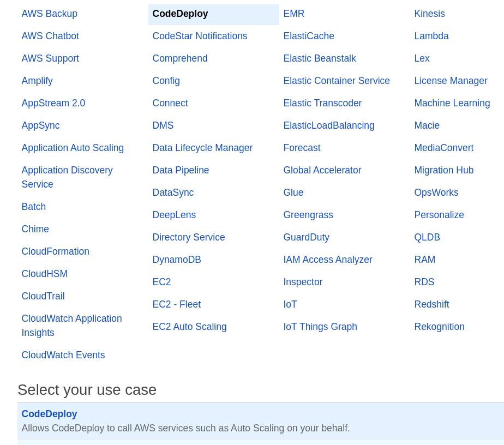Image resolution: width=504 pixels, height=445 pixels.
Task: Click the Connect service link
Action: click(170, 103)
